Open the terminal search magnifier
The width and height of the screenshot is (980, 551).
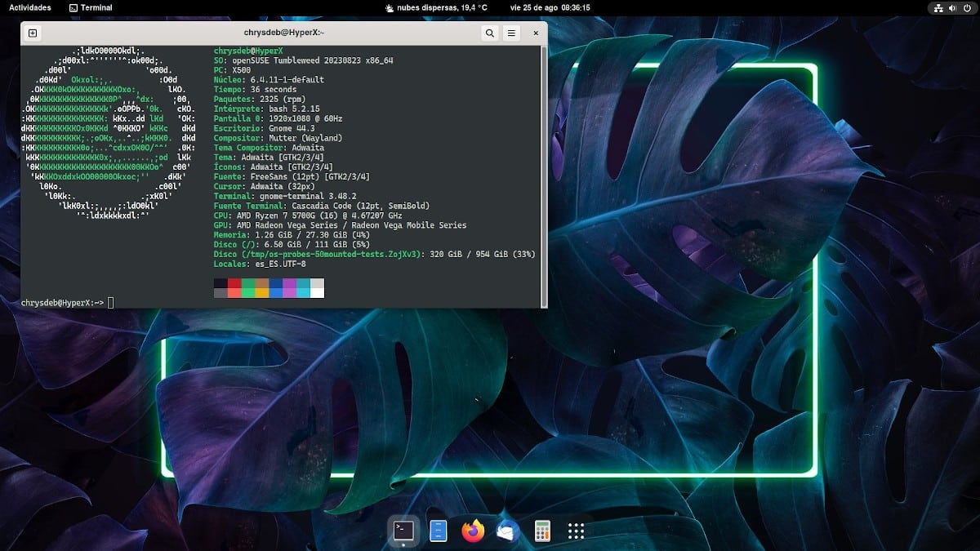click(489, 33)
